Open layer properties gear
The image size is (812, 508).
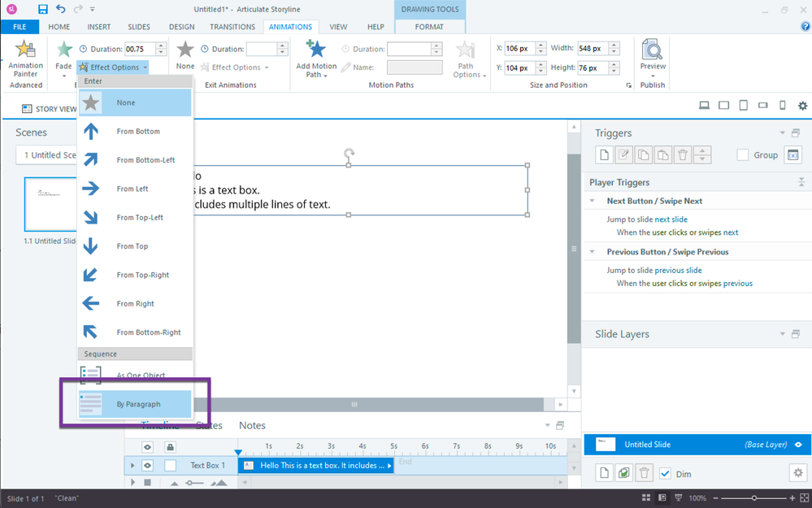click(x=798, y=473)
